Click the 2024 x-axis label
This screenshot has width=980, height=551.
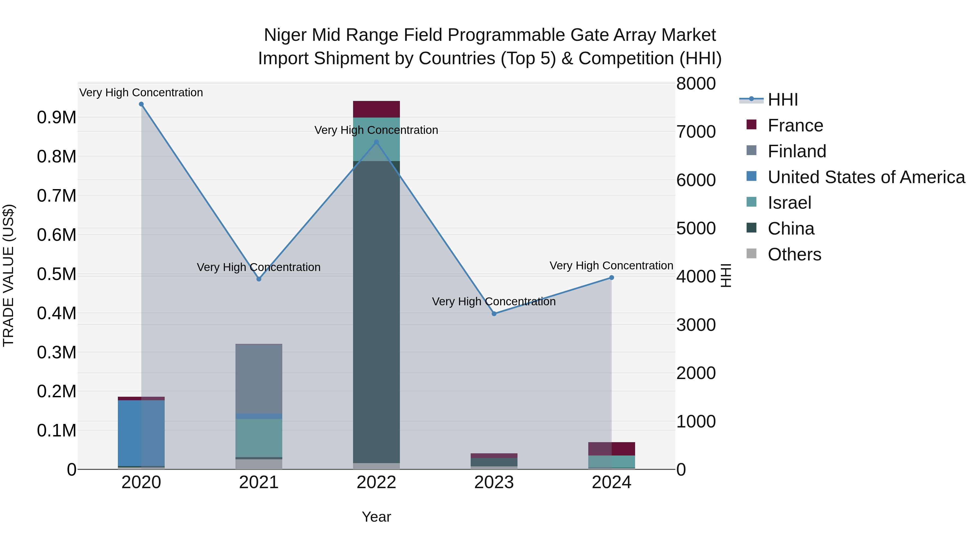[611, 482]
